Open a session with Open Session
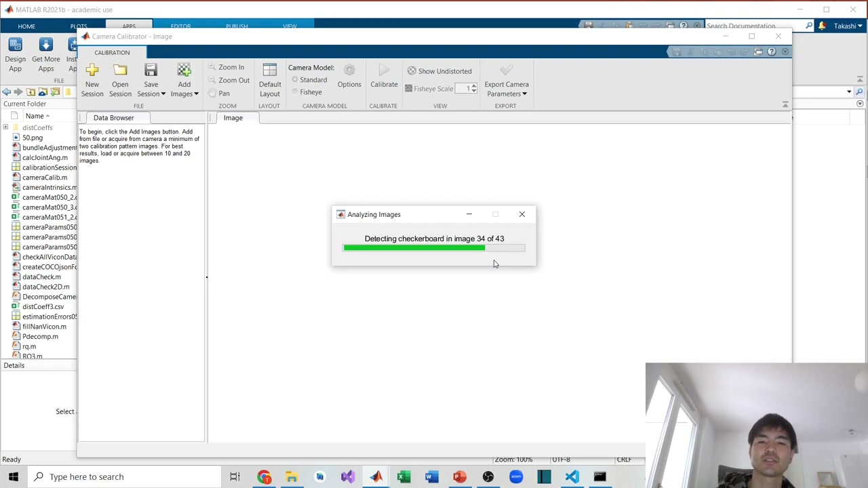This screenshot has width=868, height=488. click(x=120, y=81)
